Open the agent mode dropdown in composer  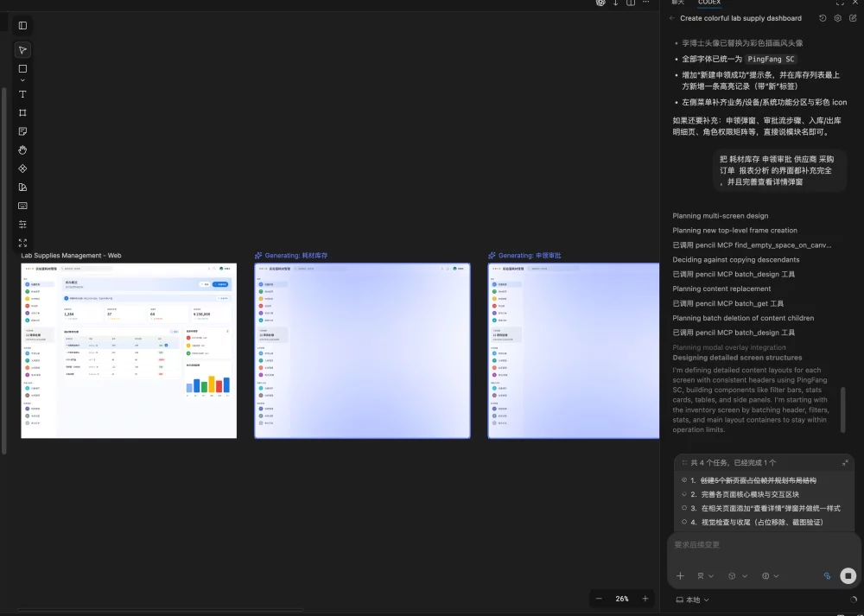coord(705,575)
